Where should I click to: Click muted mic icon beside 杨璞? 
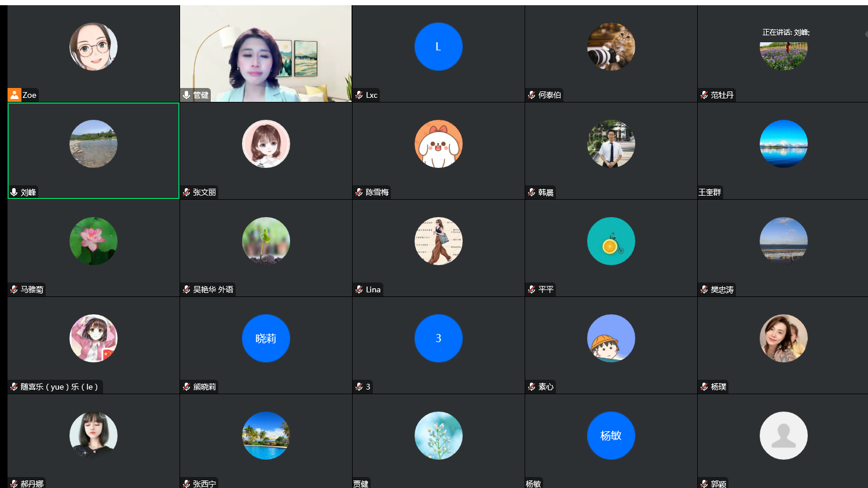704,387
